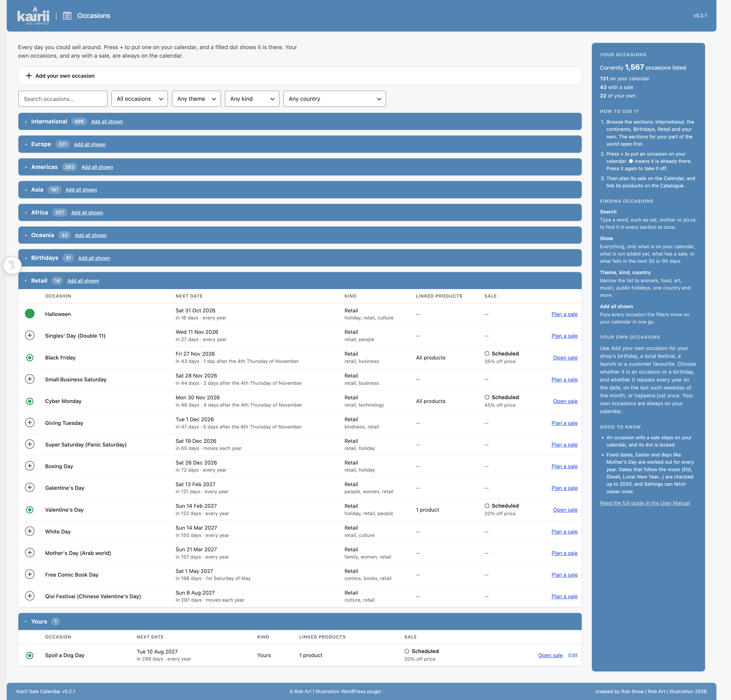
Task: Click Add all shown link for Europe
Action: [x=89, y=144]
